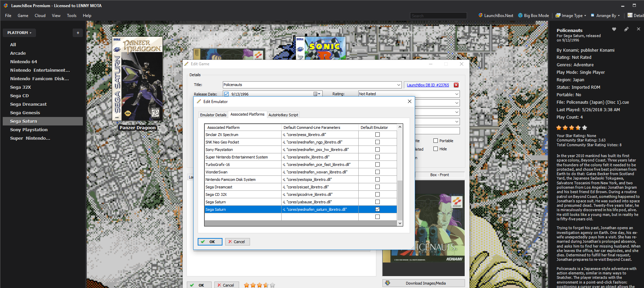
Task: Check Default Emulator for Sony Playstation
Action: [x=377, y=150]
